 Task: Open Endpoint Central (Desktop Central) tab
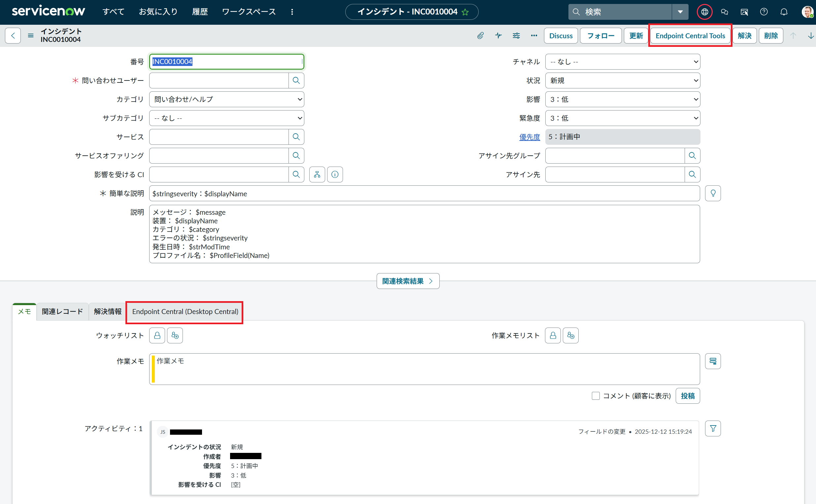(x=185, y=312)
